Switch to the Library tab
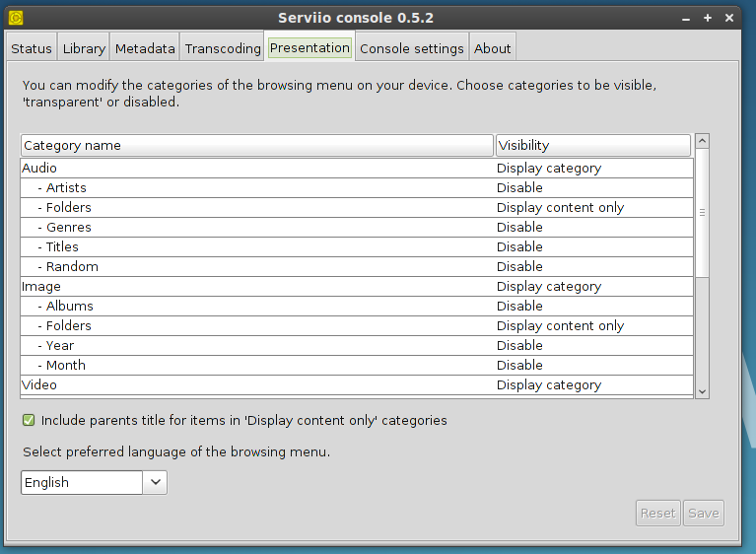Viewport: 756px width, 554px height. 84,48
